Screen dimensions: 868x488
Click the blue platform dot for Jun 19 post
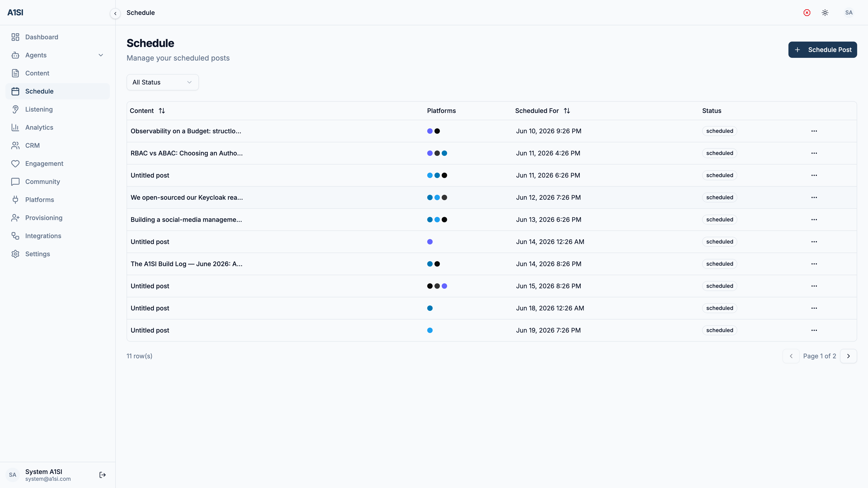click(x=430, y=330)
